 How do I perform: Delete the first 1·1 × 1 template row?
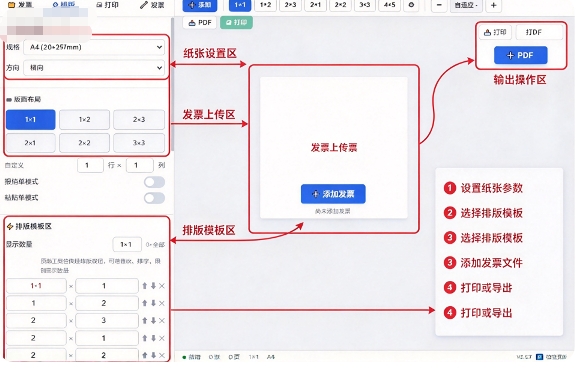point(162,286)
